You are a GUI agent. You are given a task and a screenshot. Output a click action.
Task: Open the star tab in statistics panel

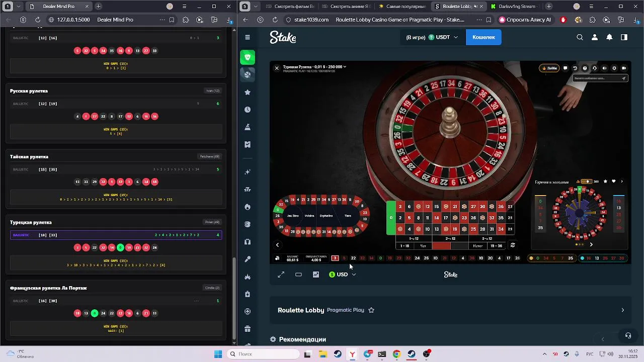[x=605, y=182]
